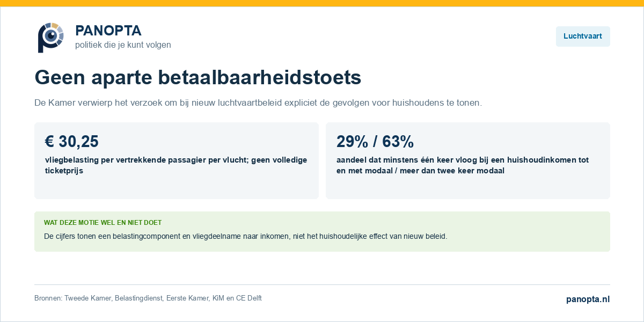Click the huishoudinkomen share description text
This screenshot has width=644, height=322.
pos(463,165)
